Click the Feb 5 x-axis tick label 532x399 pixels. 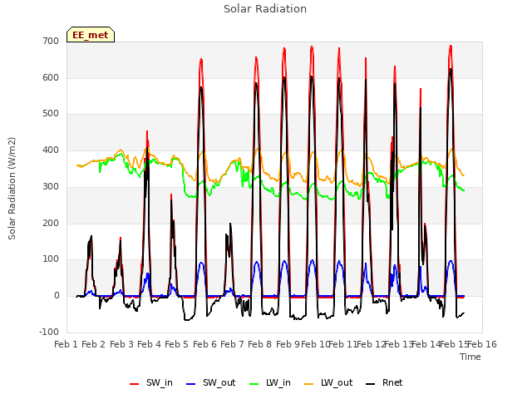[176, 344]
